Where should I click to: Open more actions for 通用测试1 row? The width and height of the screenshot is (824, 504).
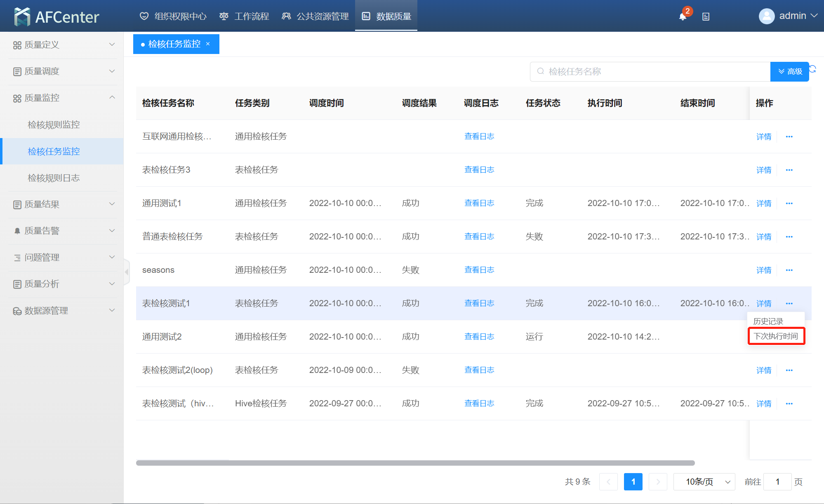tap(789, 204)
